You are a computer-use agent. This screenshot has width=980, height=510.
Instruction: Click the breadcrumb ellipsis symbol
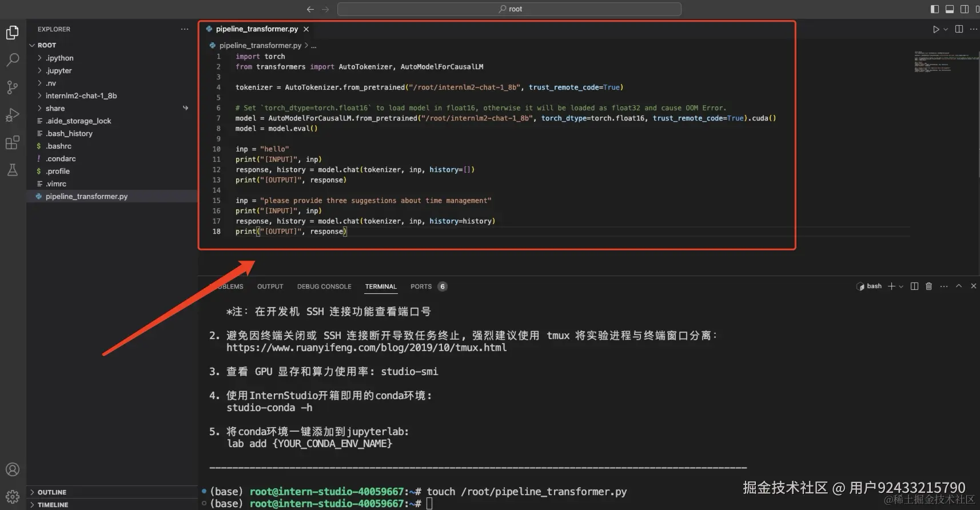(313, 46)
